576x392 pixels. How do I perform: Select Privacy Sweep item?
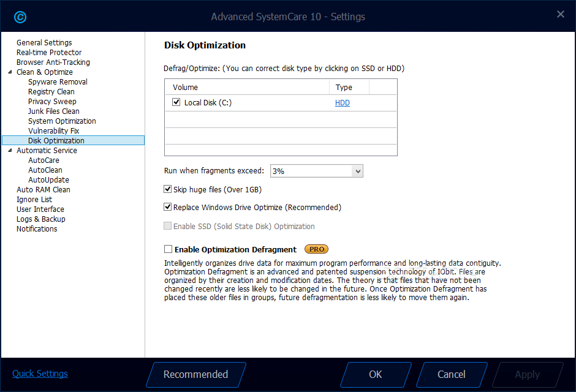pos(52,102)
